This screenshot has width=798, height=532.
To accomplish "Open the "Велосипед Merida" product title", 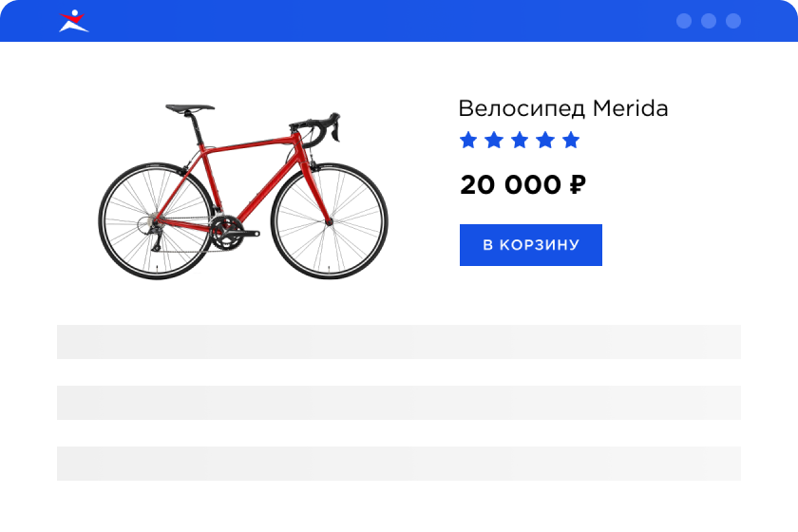I will [x=562, y=108].
